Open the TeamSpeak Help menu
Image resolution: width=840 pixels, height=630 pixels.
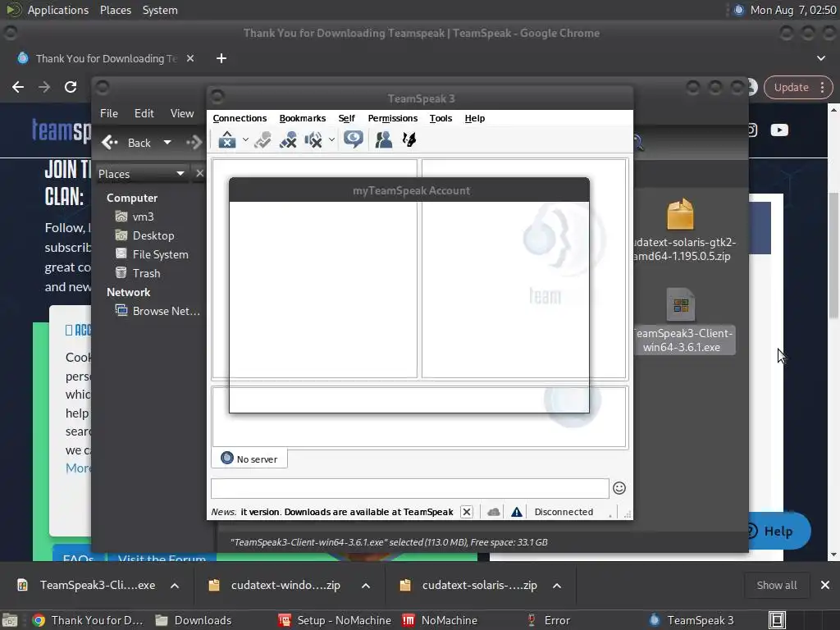[x=475, y=118]
